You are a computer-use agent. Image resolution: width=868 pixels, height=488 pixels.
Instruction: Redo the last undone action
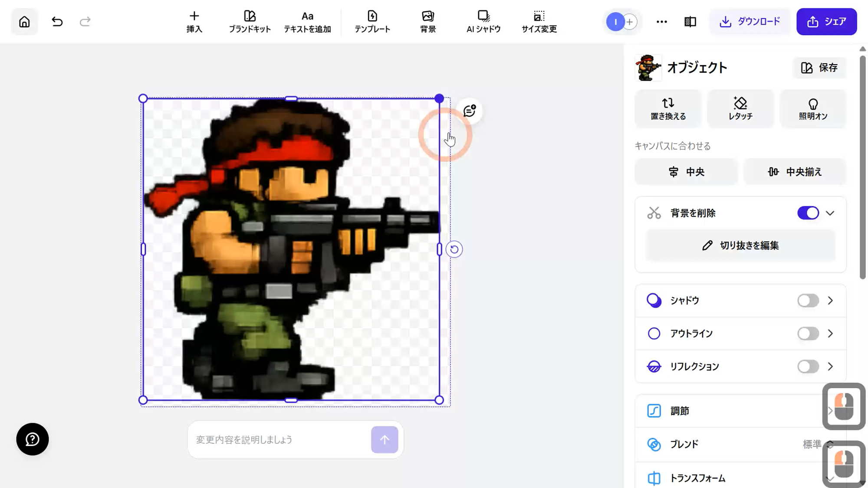click(85, 22)
